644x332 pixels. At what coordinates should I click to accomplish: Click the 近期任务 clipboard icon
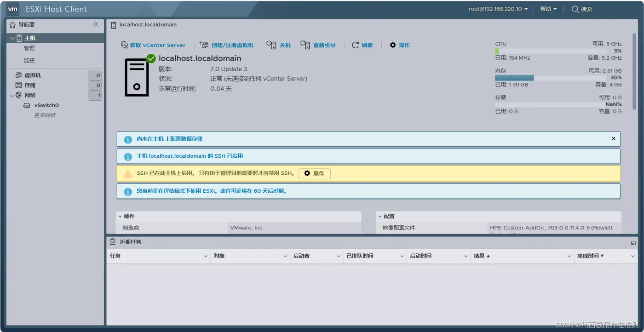point(113,241)
